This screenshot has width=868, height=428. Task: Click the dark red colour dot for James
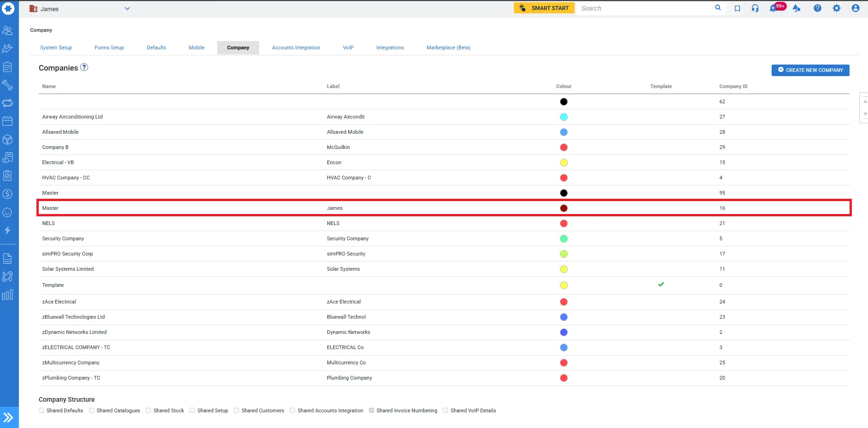pyautogui.click(x=564, y=208)
